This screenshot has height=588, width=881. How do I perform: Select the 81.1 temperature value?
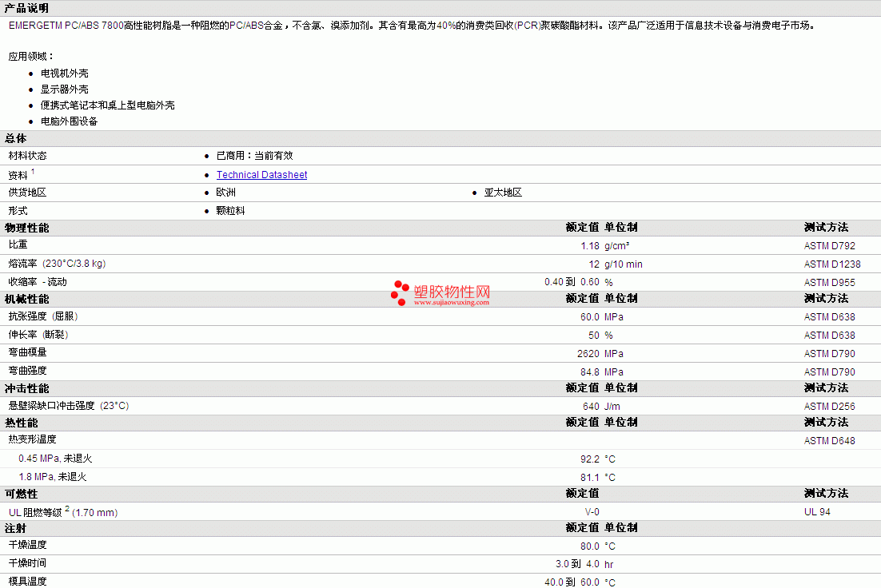point(590,478)
